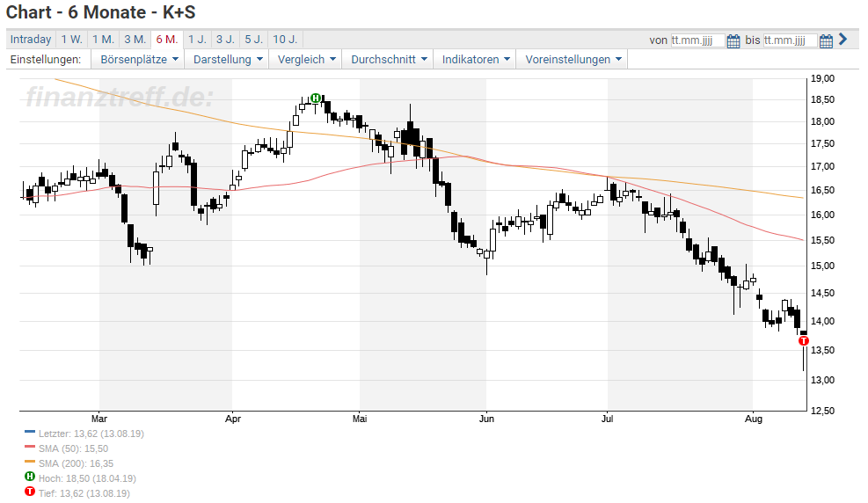Click the 12,50 price axis label
Viewport: 868px width, 503px height.
pos(822,411)
